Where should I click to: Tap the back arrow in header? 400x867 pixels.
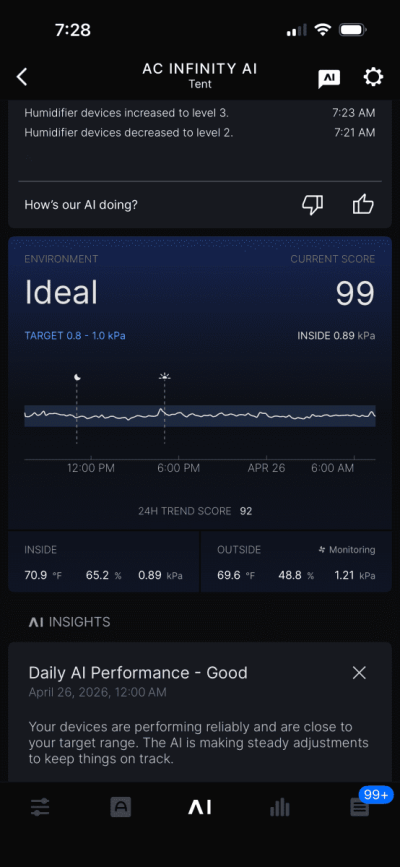(22, 77)
